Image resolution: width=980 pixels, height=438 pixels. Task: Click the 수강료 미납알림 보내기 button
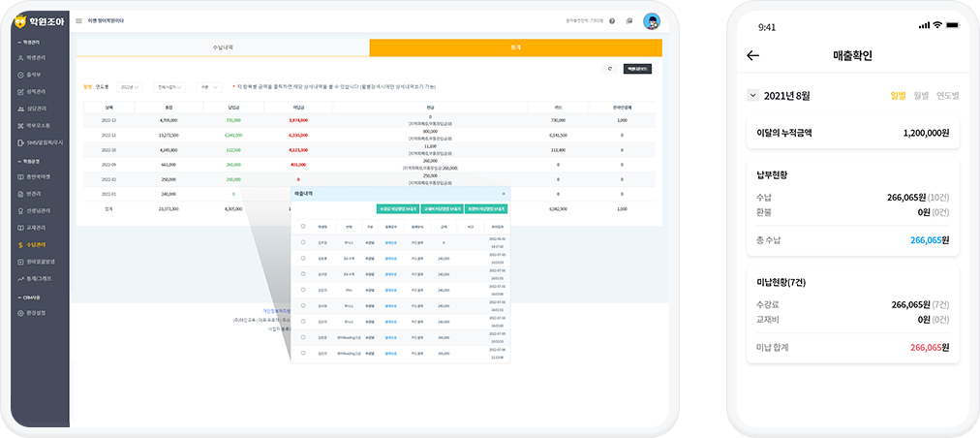397,208
